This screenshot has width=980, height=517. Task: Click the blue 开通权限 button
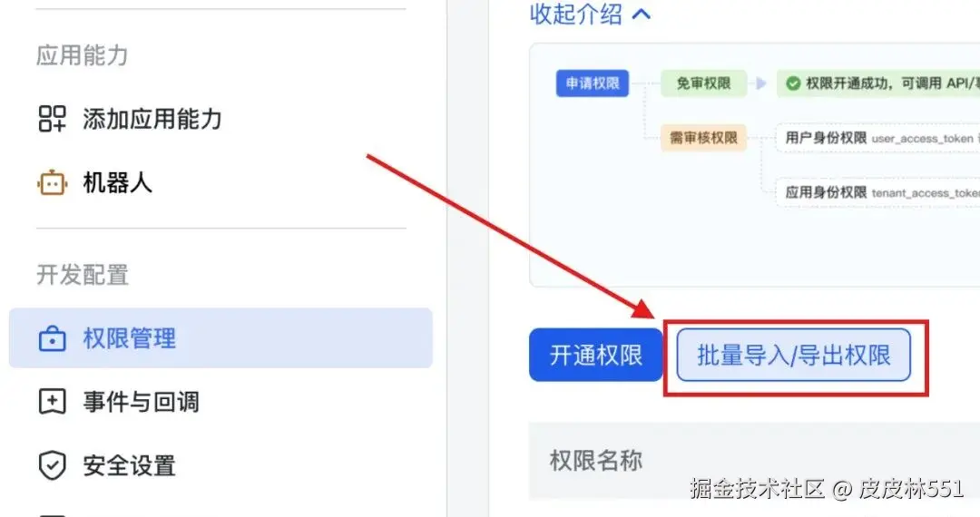[x=595, y=355]
